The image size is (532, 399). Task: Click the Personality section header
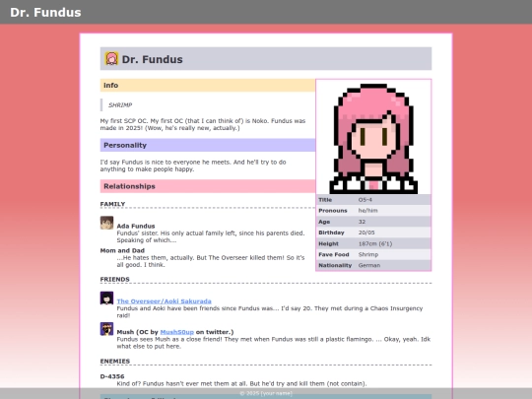208,145
